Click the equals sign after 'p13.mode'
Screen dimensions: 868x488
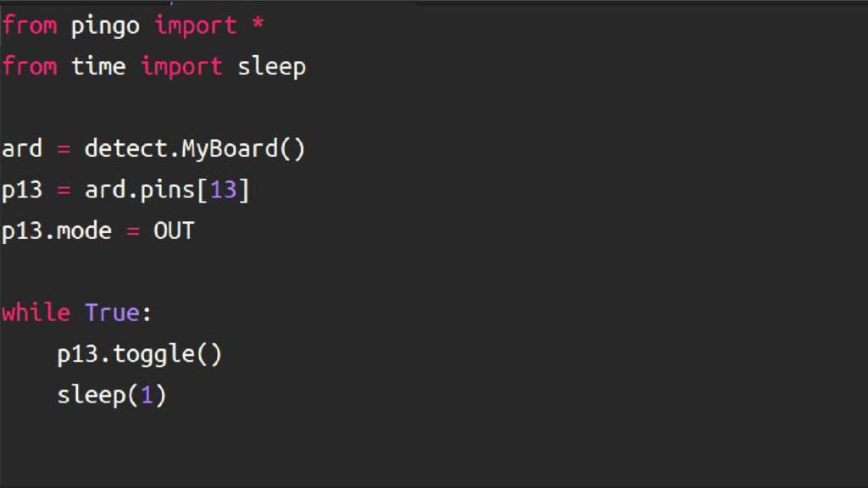pyautogui.click(x=133, y=232)
